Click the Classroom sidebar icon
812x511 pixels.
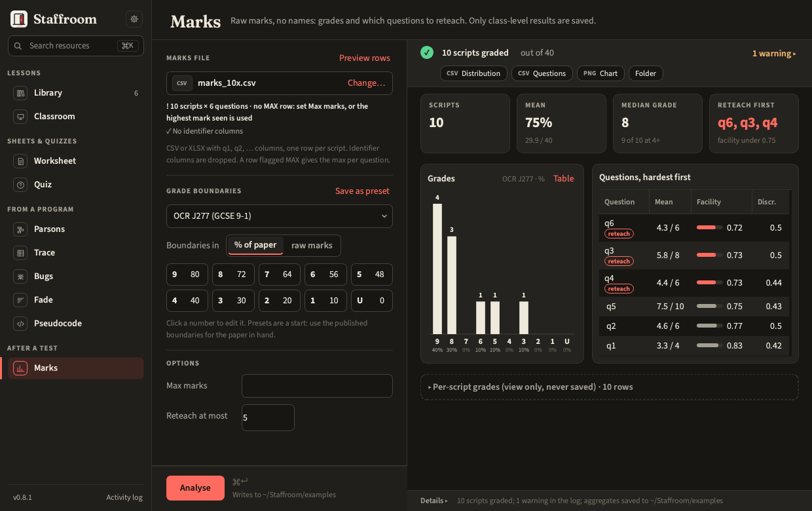(x=20, y=117)
